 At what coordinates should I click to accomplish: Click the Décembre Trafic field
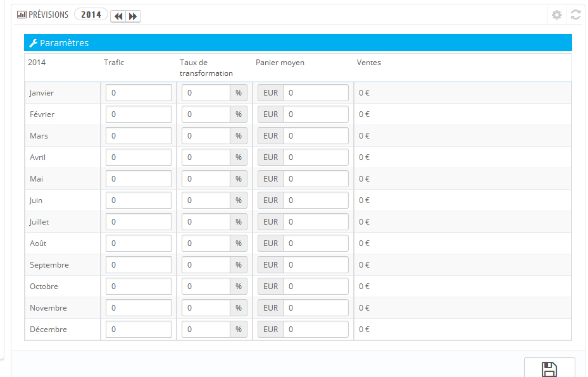pyautogui.click(x=139, y=330)
